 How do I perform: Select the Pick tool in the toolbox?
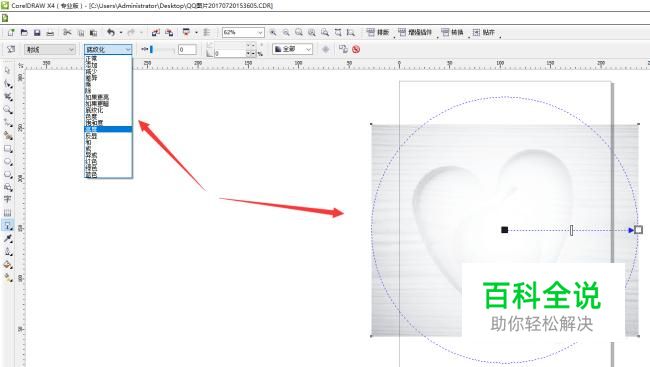pos(7,70)
